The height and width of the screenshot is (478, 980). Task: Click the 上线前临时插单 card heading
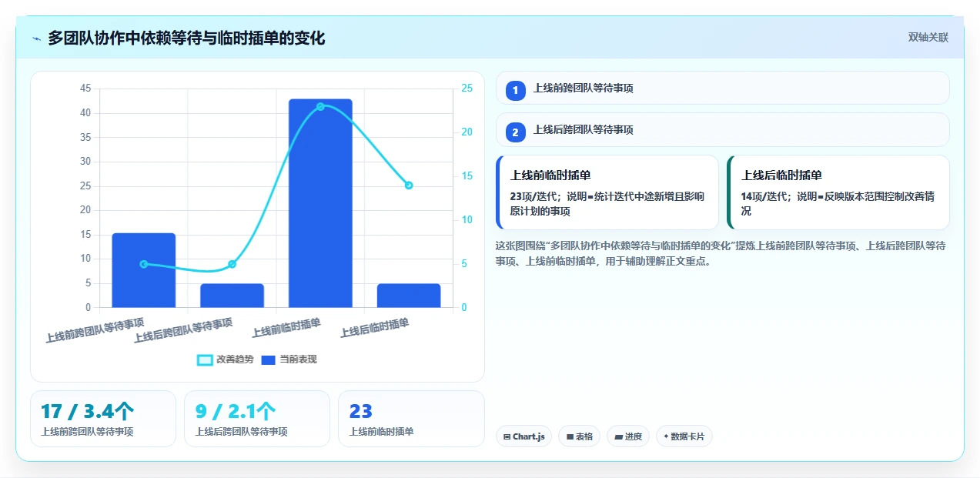point(550,175)
